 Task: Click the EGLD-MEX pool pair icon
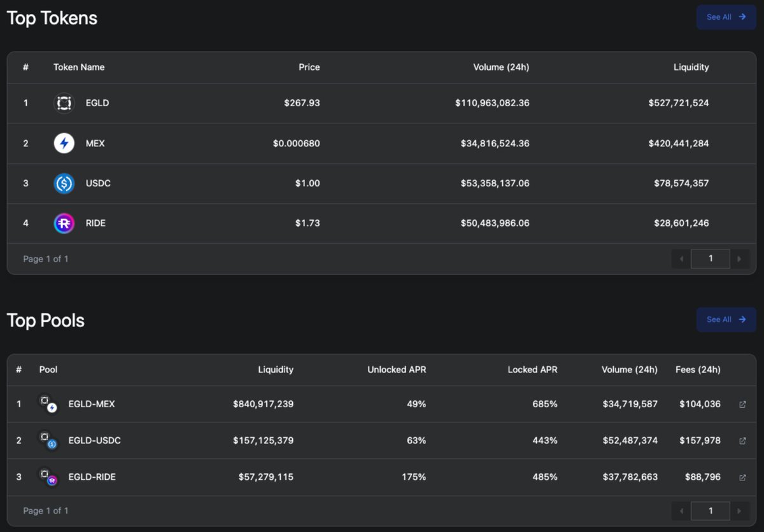click(x=48, y=404)
